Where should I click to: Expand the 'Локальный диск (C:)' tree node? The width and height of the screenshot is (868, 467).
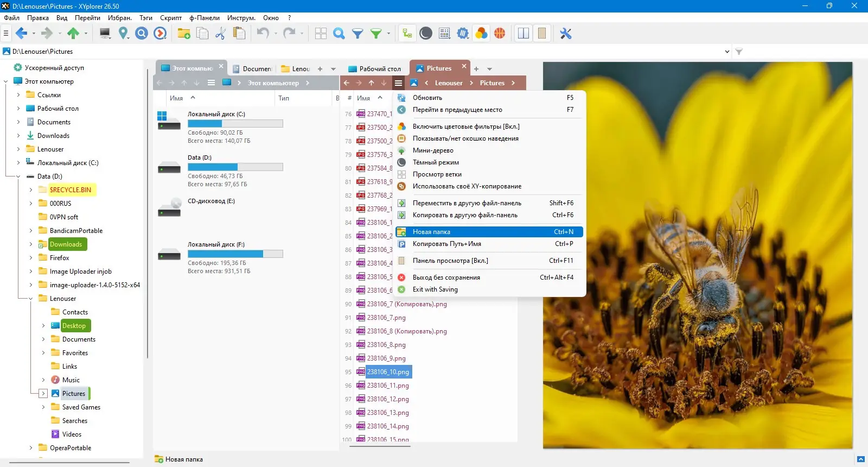pyautogui.click(x=18, y=163)
